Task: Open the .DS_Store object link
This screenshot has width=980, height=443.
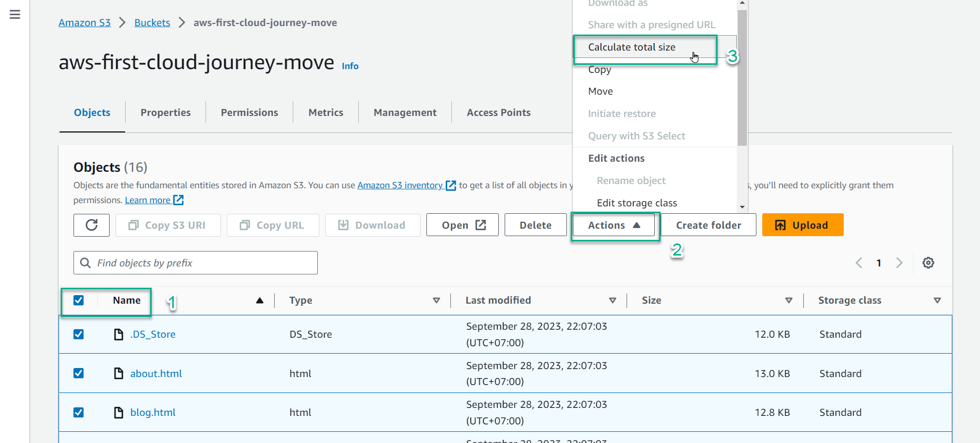Action: pos(153,334)
